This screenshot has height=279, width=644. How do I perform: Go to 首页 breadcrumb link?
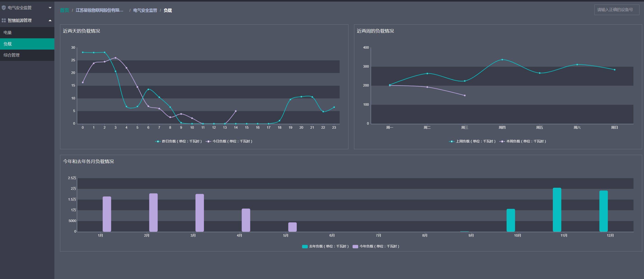[x=64, y=10]
